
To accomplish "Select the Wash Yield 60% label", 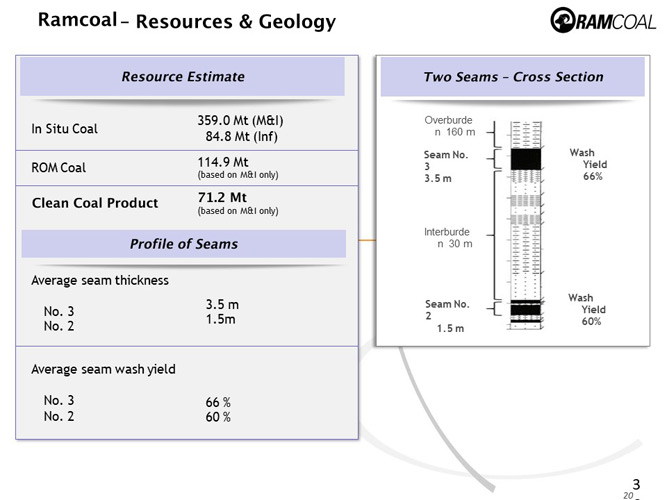I will [x=586, y=309].
